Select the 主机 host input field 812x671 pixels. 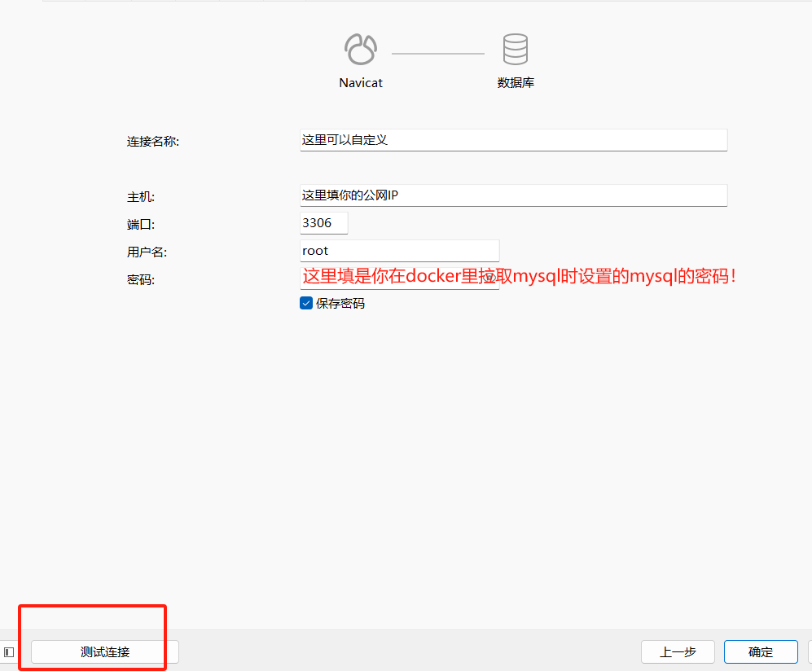pos(513,195)
